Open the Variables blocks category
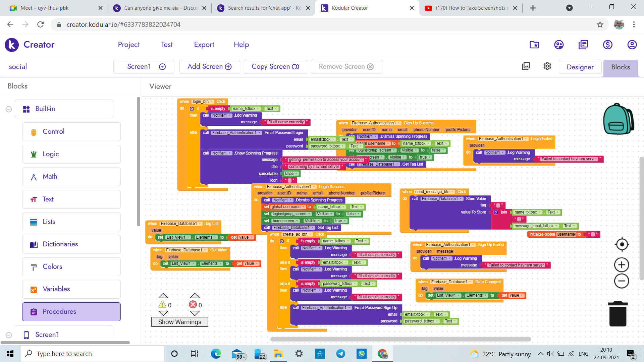 click(x=71, y=289)
